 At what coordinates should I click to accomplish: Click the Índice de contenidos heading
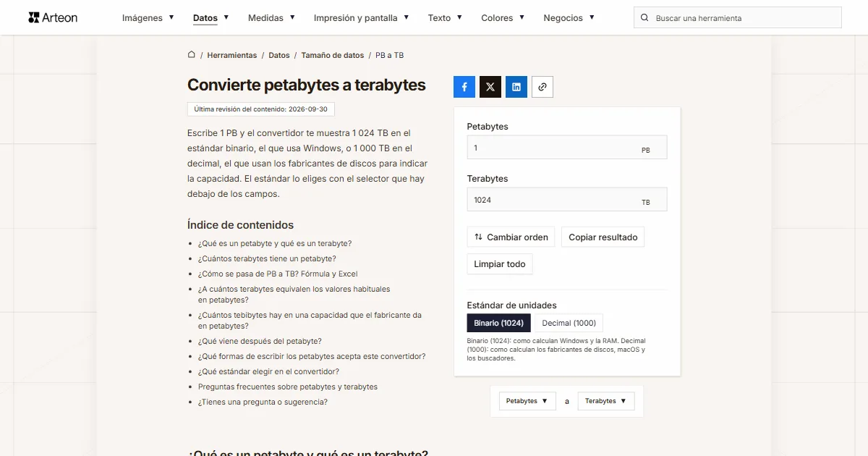(240, 224)
